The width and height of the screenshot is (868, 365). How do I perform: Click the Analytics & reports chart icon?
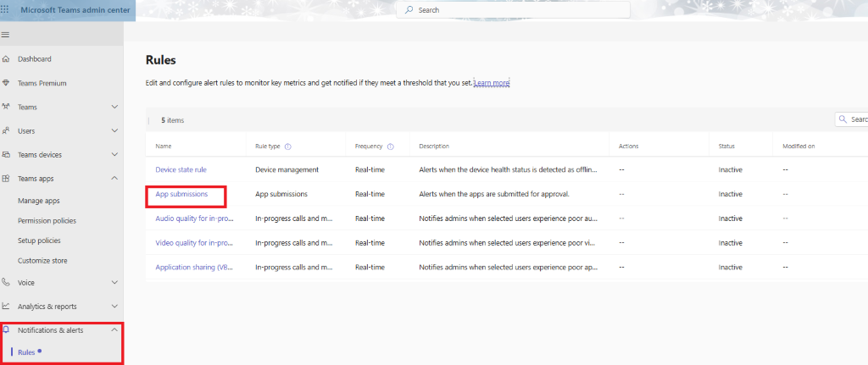(6, 307)
